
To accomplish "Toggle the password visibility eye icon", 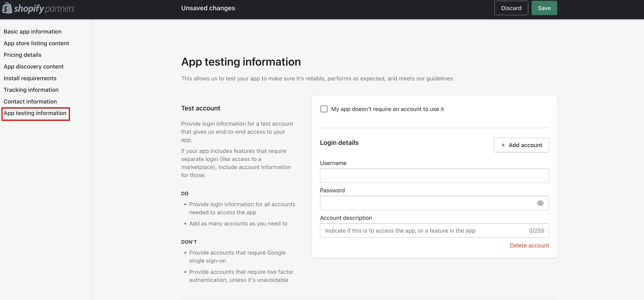I will pos(540,203).
